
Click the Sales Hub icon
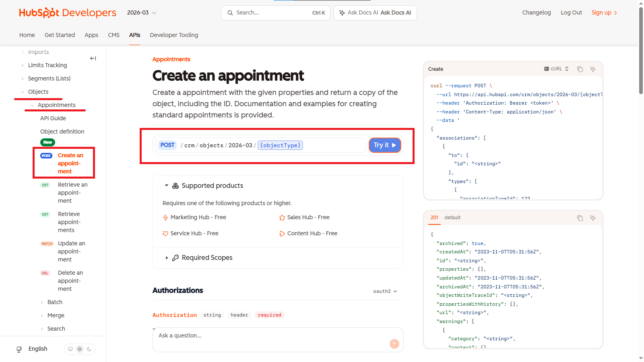tap(282, 218)
